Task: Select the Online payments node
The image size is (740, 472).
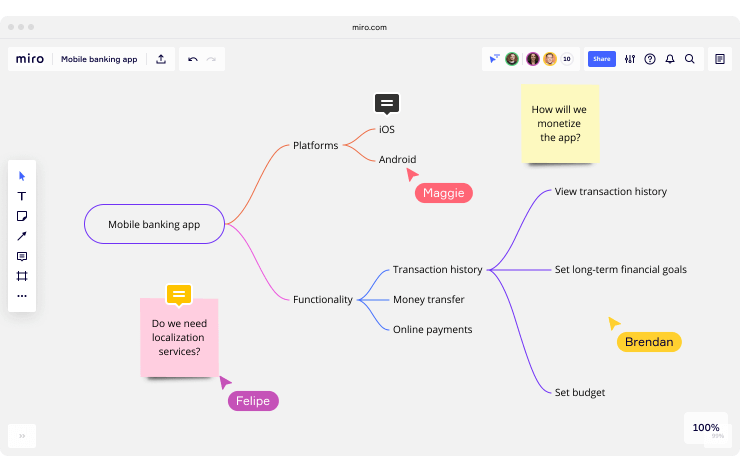Action: point(432,329)
